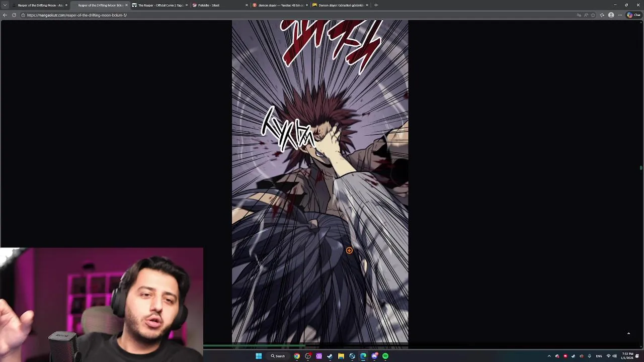Open OBS Studio from the taskbar
This screenshot has height=362, width=644.
[x=308, y=356]
